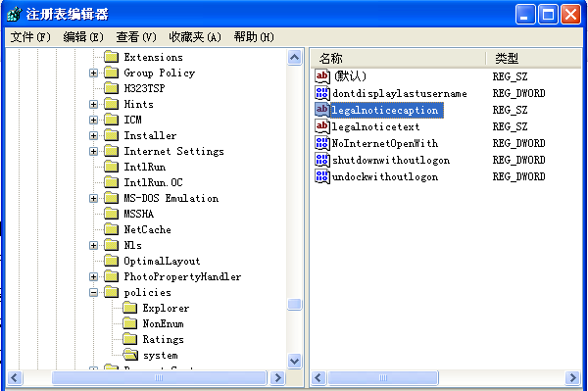Open the 帮助(H) menu
This screenshot has width=588, height=391.
[x=254, y=36]
